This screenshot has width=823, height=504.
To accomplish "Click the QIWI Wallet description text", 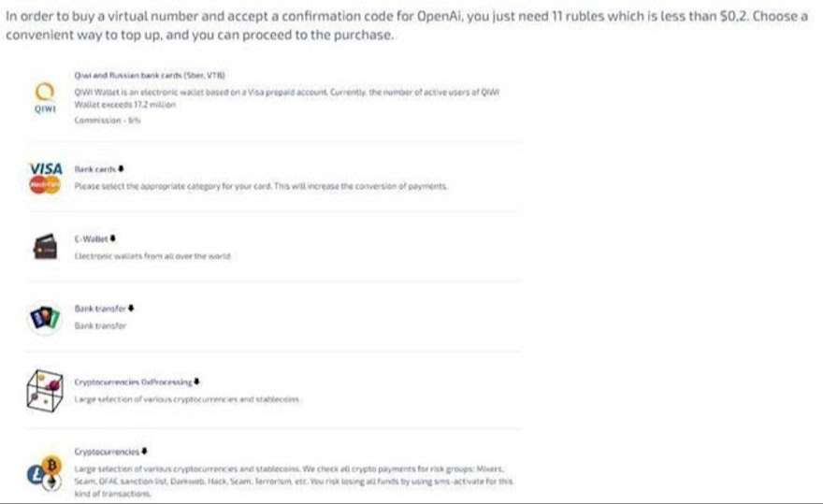I will click(286, 98).
